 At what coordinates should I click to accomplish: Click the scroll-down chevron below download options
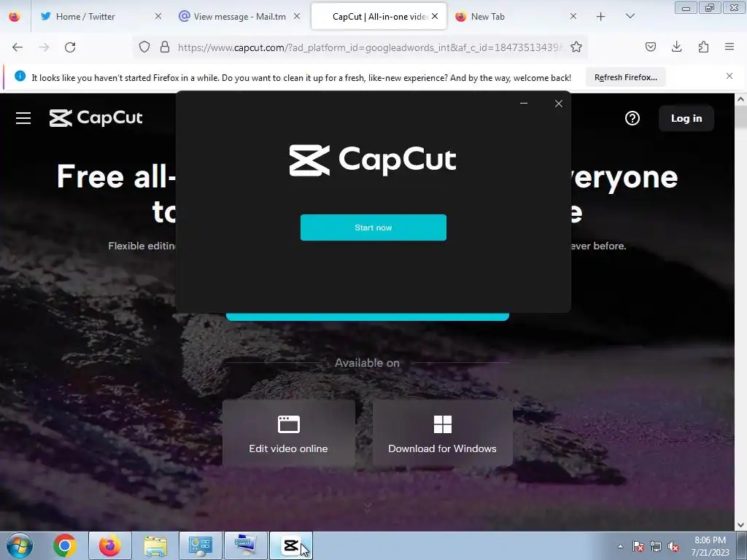(368, 506)
